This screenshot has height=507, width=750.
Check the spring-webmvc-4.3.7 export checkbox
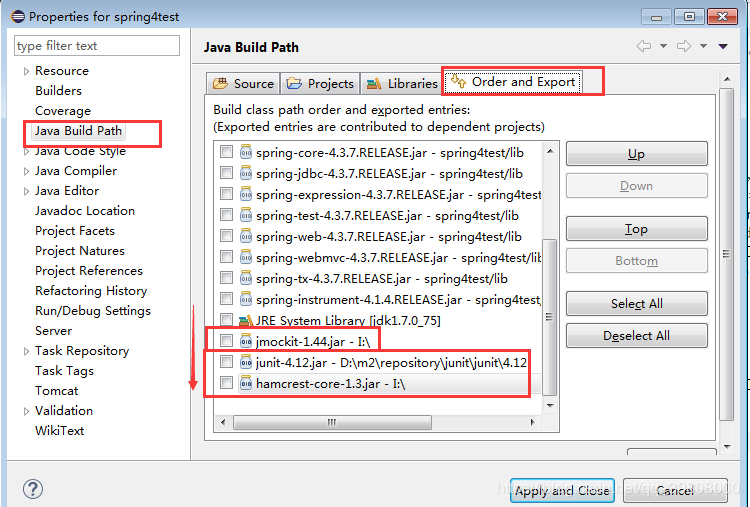(226, 257)
